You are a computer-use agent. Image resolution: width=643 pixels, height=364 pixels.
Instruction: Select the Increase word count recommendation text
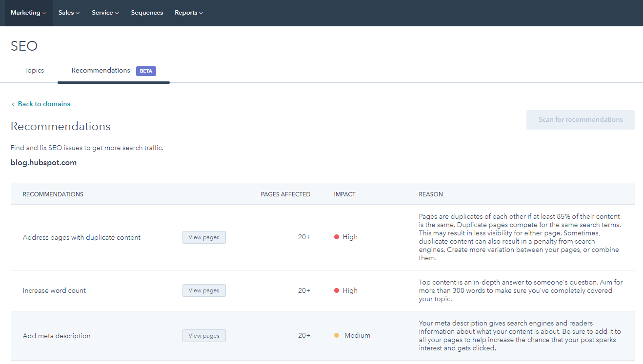coord(54,290)
